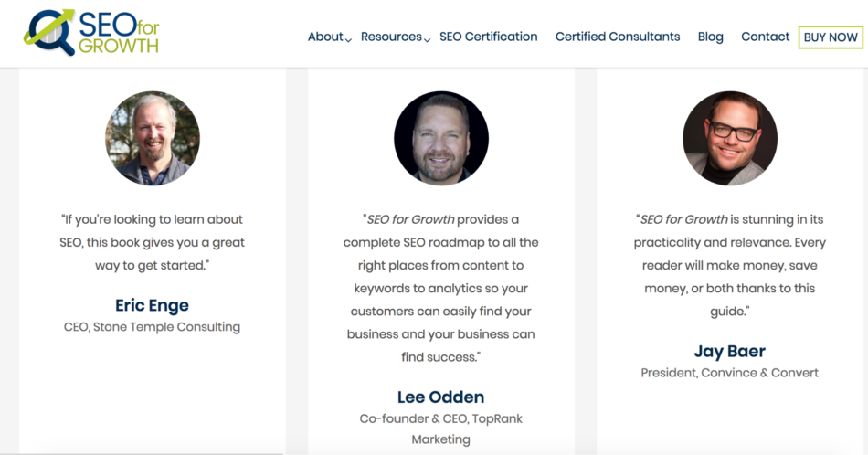Image resolution: width=868 pixels, height=455 pixels.
Task: Open Certified Consultants page
Action: (618, 37)
